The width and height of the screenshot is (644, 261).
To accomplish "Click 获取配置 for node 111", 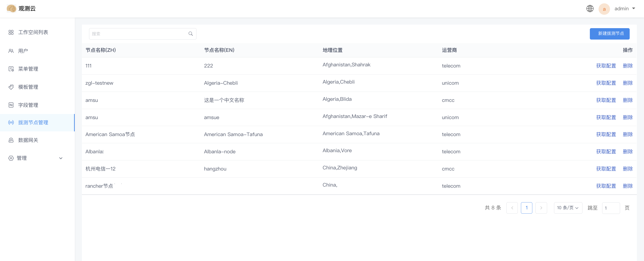I will [x=606, y=66].
